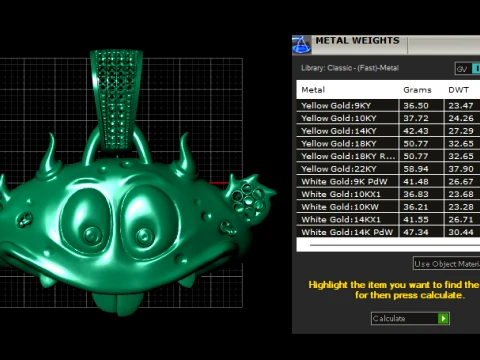The image size is (480, 360).
Task: Select the Yellow Gold:18KY R... row
Action: point(388,156)
